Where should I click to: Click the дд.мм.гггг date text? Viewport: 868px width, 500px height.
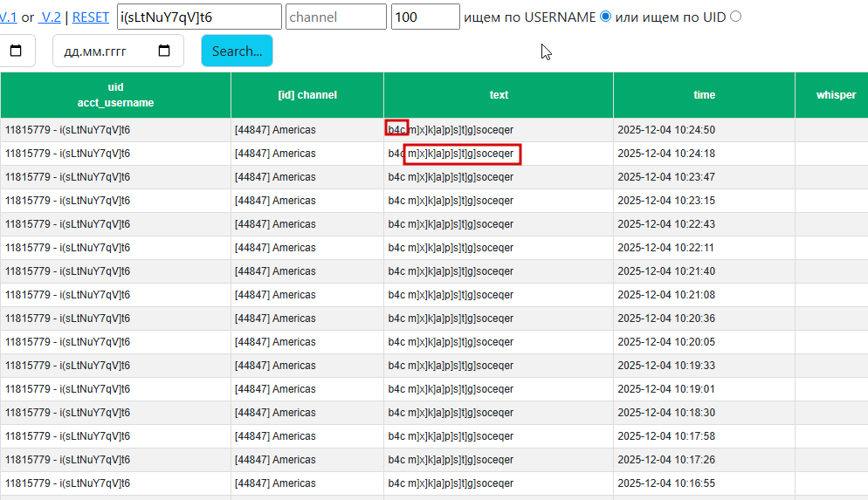coord(95,51)
